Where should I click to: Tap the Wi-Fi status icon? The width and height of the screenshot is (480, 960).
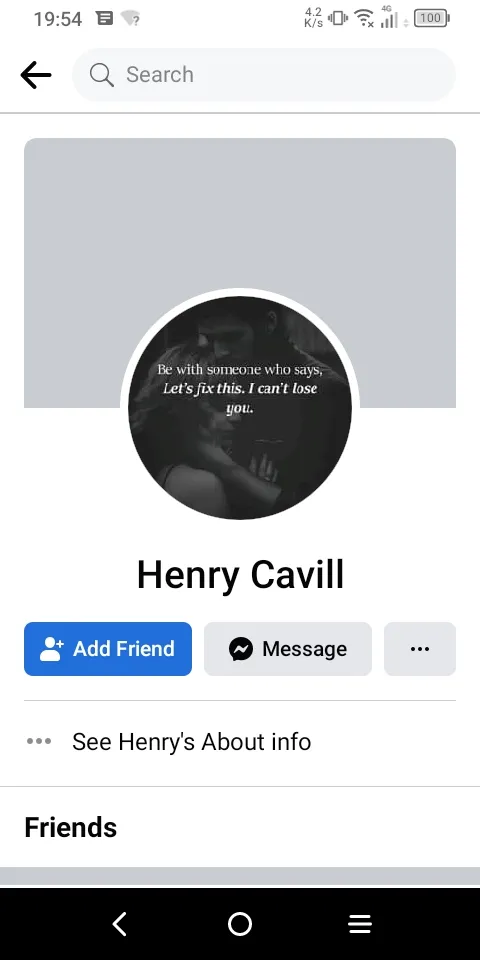pos(365,19)
